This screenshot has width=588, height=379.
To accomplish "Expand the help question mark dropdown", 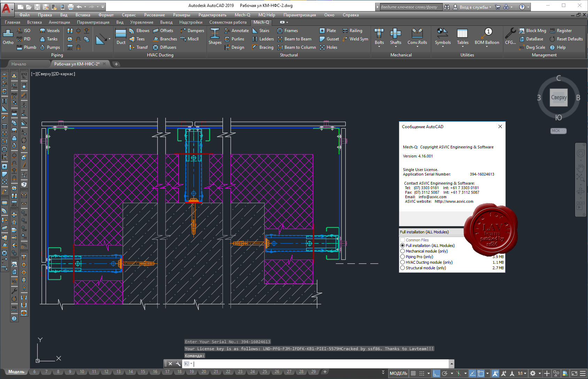I will point(528,7).
